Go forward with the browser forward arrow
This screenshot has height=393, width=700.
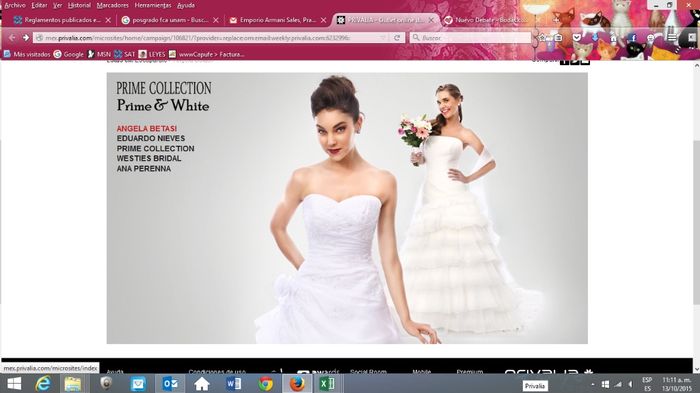coord(26,38)
